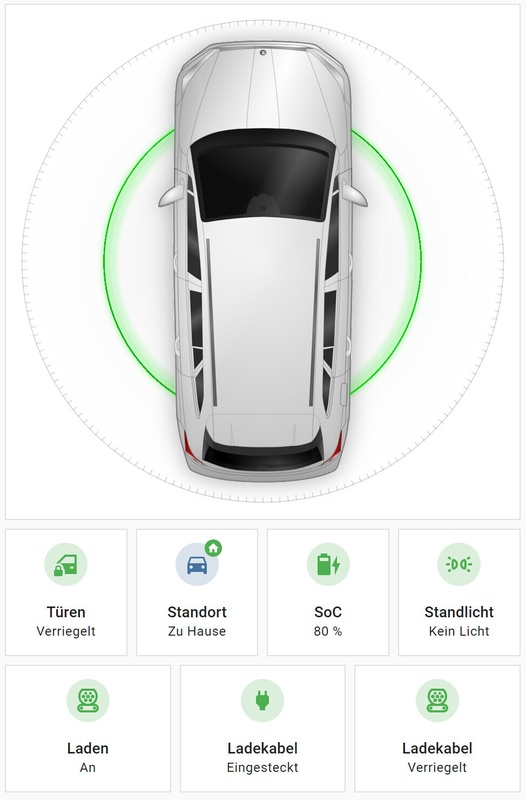The height and width of the screenshot is (800, 526).
Task: Click the car's panoramic sunroof
Action: (263, 176)
